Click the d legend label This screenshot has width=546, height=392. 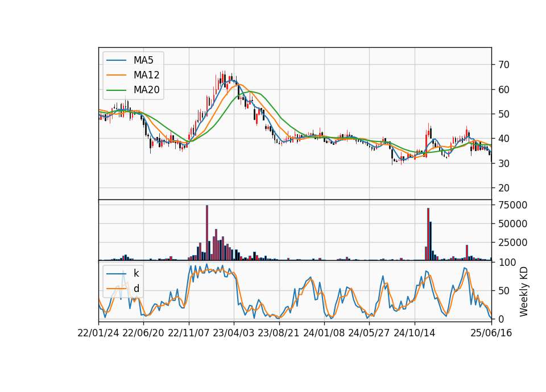[136, 289]
